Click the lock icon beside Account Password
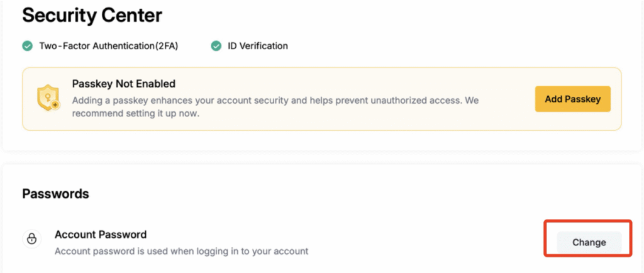 click(32, 239)
